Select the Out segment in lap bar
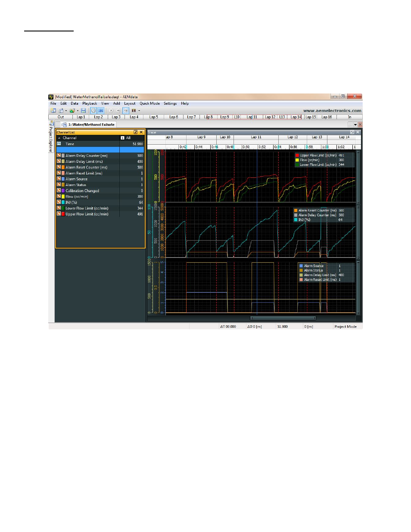 point(61,117)
